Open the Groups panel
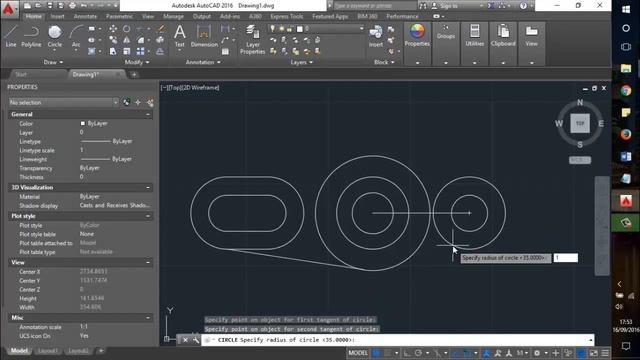Viewport: 640px width, 360px height. (446, 33)
